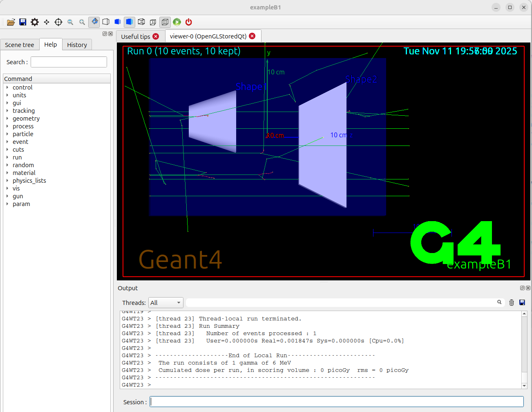Viewport: 532px width, 412px height.
Task: Click the Command column header
Action: (x=57, y=78)
